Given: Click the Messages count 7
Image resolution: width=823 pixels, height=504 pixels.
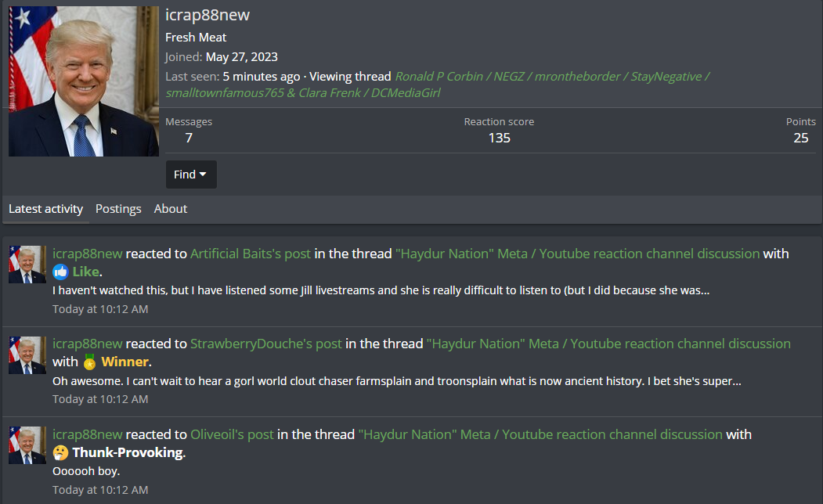Looking at the screenshot, I should tap(189, 138).
